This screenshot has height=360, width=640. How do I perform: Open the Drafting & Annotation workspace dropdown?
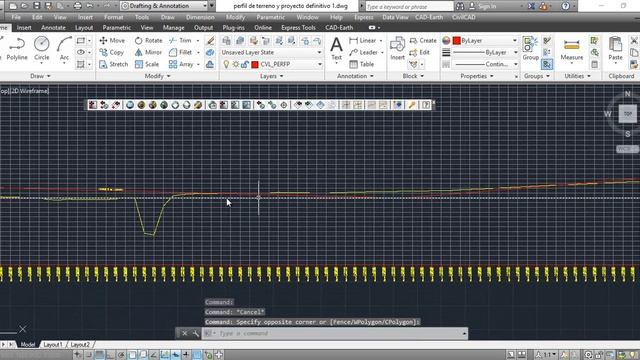164,6
